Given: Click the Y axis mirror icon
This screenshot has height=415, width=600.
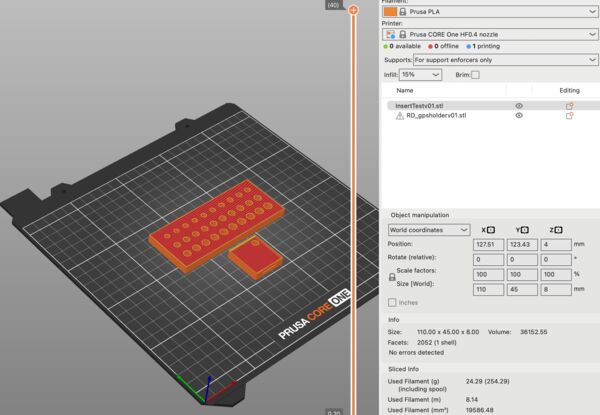Looking at the screenshot, I should [525, 230].
